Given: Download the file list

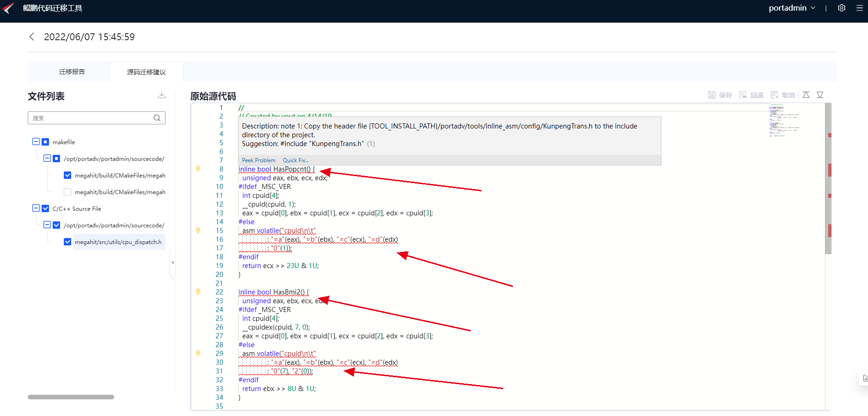Looking at the screenshot, I should 162,95.
